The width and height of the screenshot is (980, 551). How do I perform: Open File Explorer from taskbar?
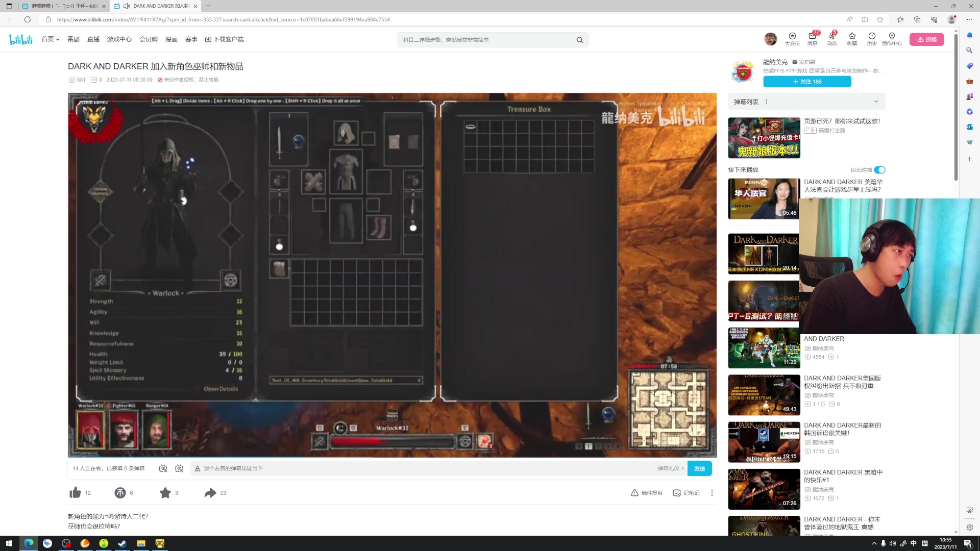tap(141, 543)
